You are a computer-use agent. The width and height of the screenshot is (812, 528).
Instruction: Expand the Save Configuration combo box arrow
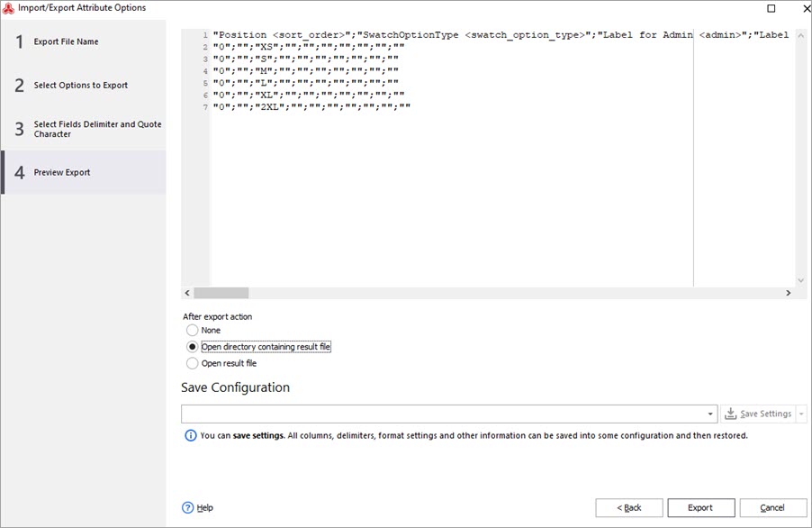(x=710, y=414)
